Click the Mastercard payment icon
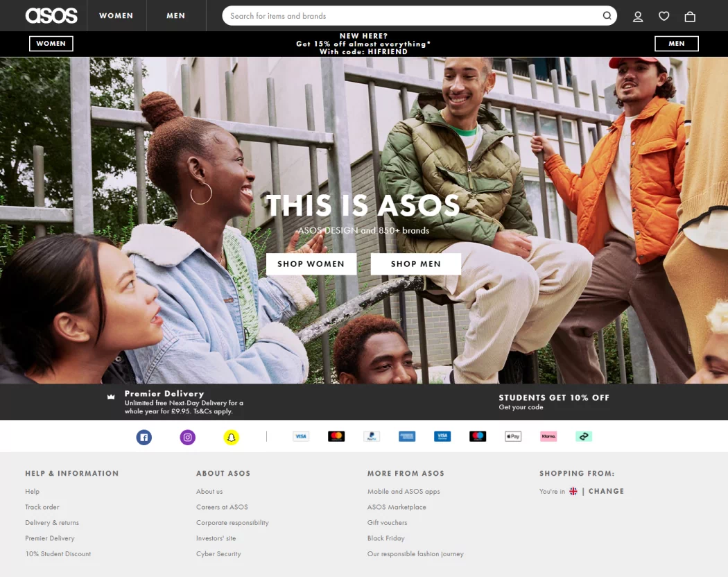 click(336, 436)
